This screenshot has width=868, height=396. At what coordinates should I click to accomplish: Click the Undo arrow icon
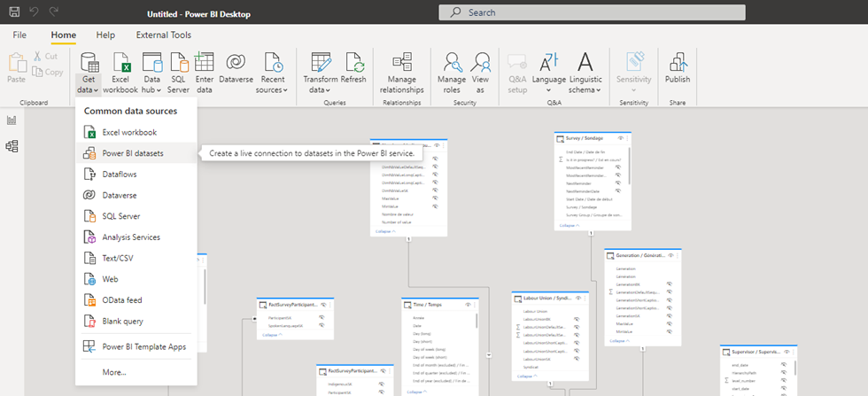click(35, 12)
